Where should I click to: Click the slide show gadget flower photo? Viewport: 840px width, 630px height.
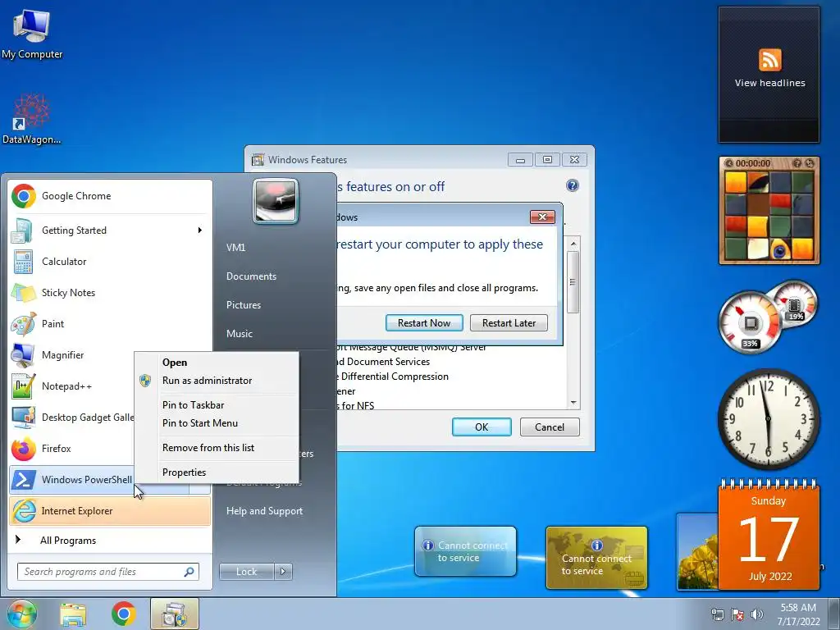pyautogui.click(x=697, y=552)
